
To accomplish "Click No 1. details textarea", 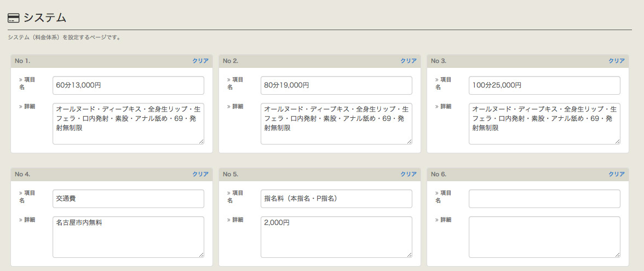I will [x=128, y=124].
